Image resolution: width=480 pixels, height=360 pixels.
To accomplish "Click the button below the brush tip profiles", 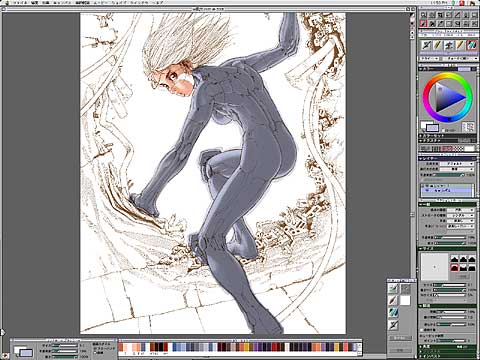I will coord(462,277).
